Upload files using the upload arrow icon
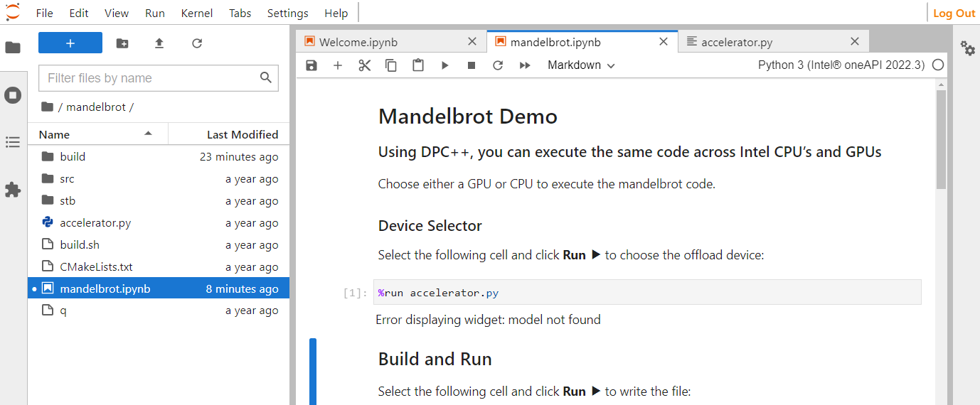Image resolution: width=980 pixels, height=405 pixels. (159, 43)
